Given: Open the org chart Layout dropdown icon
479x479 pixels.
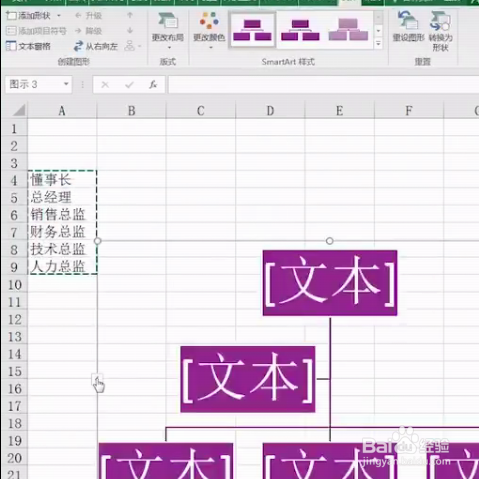Looking at the screenshot, I should 132,46.
